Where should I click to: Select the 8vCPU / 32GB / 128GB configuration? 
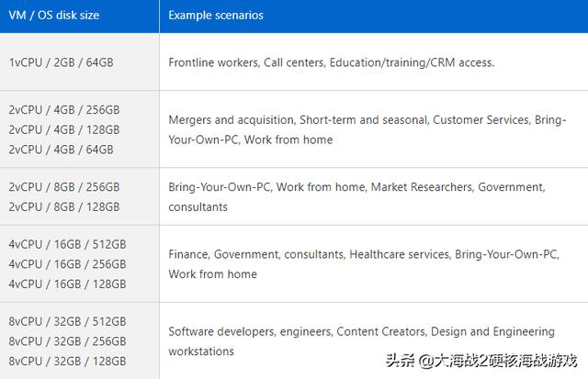[67, 361]
